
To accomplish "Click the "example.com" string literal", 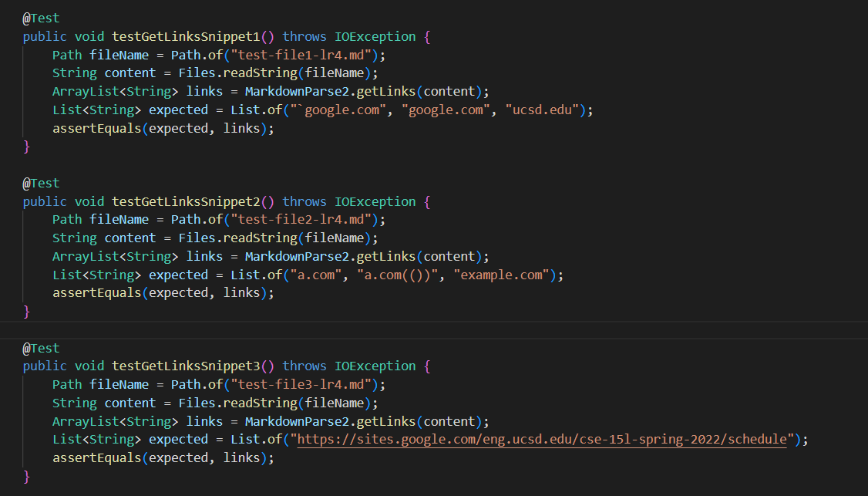I will pos(501,275).
